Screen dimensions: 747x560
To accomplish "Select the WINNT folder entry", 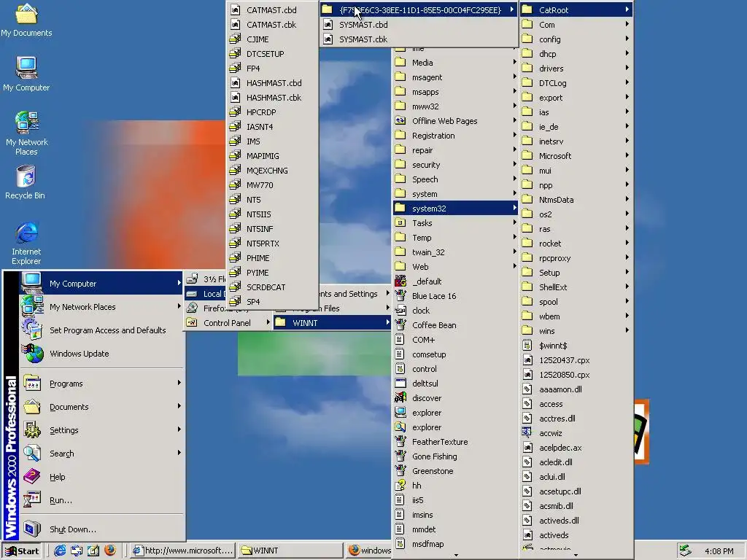I will [332, 323].
